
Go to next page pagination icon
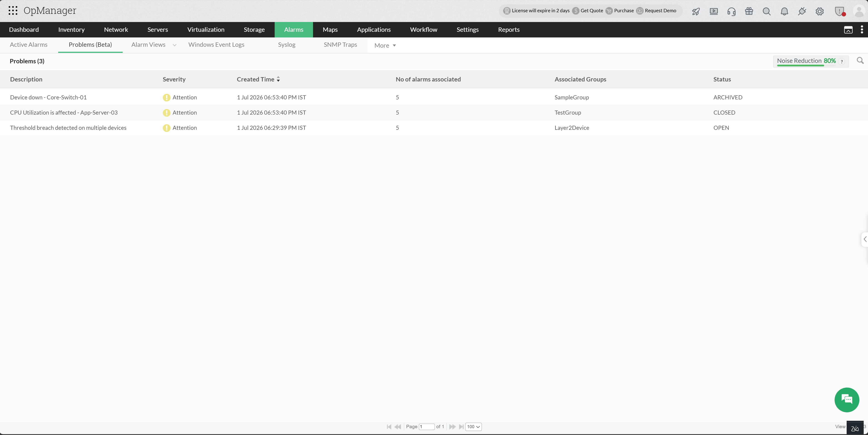pyautogui.click(x=453, y=427)
